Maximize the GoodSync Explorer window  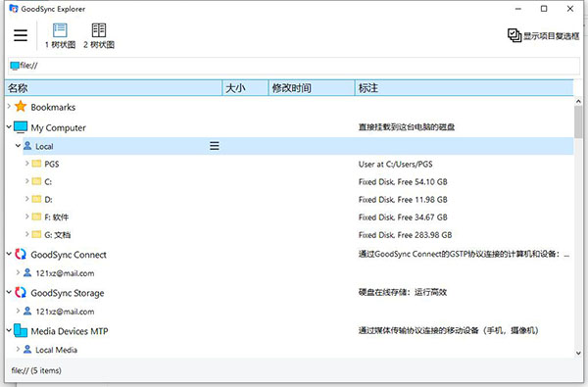[x=544, y=8]
